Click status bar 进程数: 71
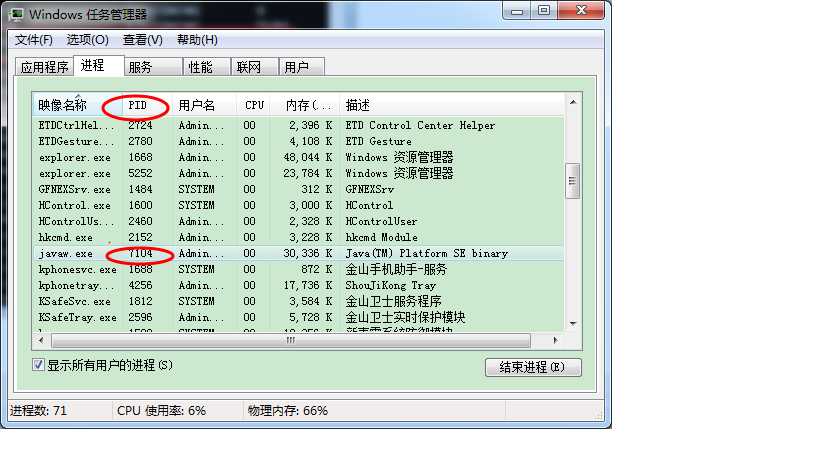The height and width of the screenshot is (460, 819). click(38, 410)
